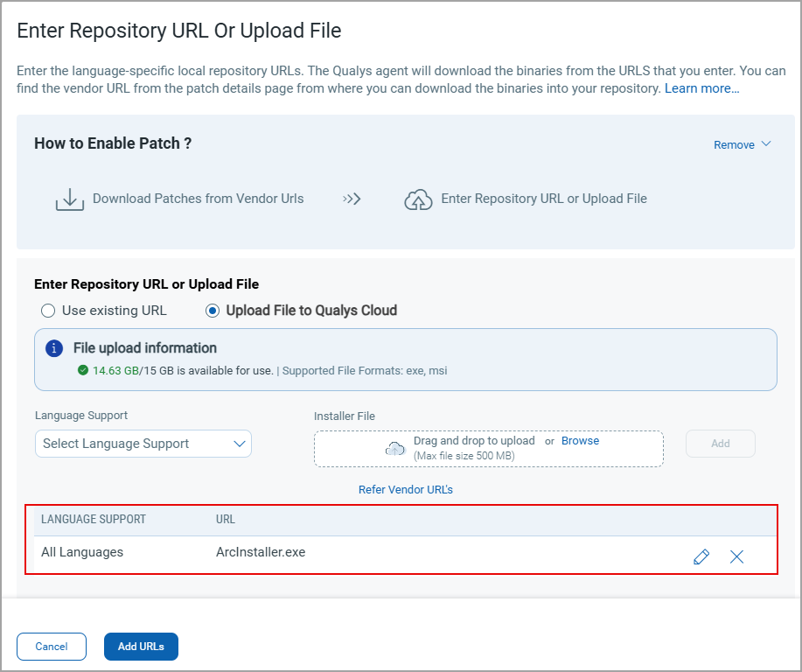Click the Browse link to choose an installer
Screen dimensions: 802x672
pyautogui.click(x=580, y=441)
